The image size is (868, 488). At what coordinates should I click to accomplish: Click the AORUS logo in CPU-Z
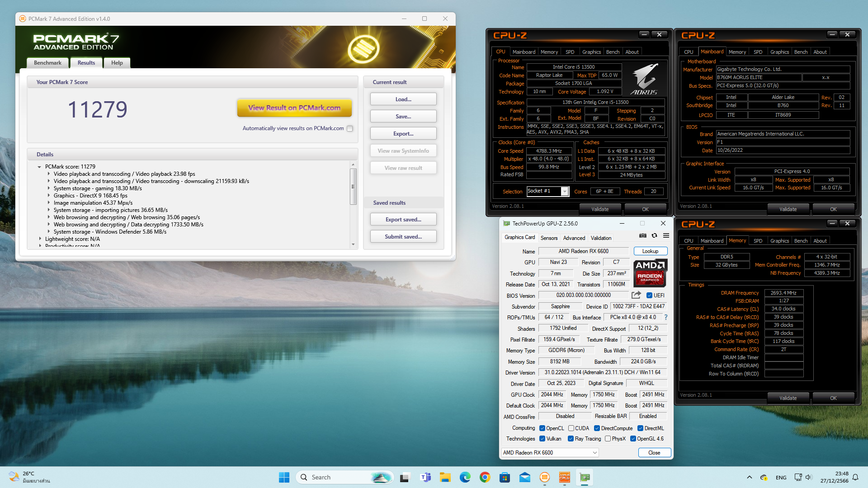tap(644, 79)
